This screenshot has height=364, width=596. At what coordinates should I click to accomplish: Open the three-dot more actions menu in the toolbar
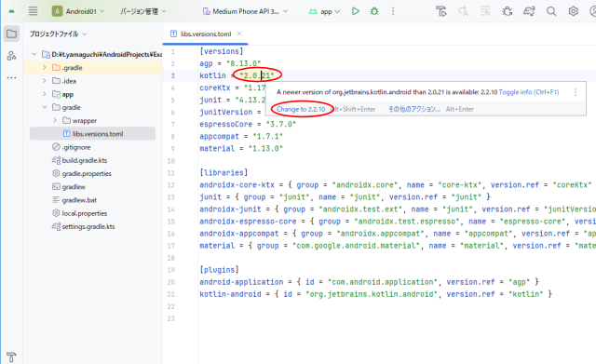(x=393, y=11)
